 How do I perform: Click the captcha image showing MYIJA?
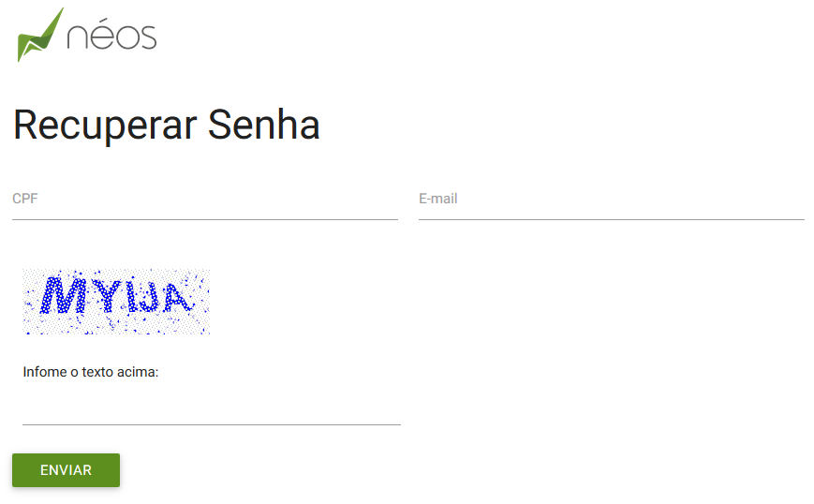coord(116,302)
